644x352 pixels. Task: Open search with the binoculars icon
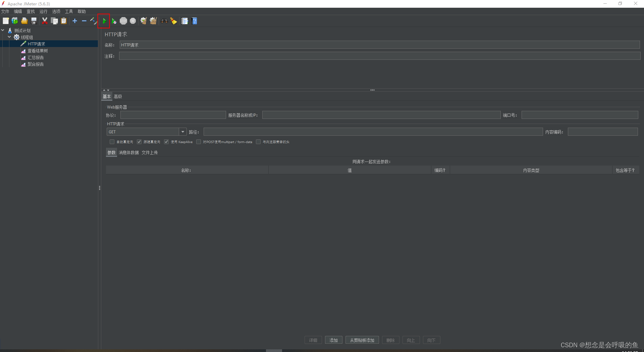[164, 21]
